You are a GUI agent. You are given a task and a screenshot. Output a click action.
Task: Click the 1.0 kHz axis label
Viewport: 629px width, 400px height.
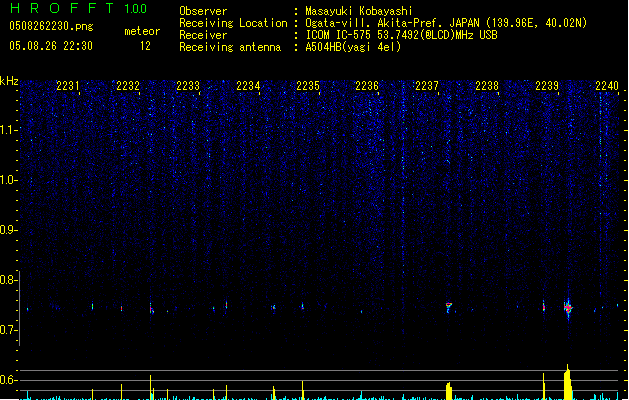point(8,180)
